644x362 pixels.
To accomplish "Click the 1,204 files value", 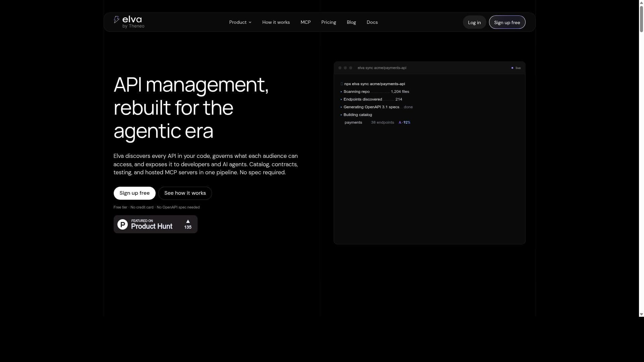I will (400, 92).
